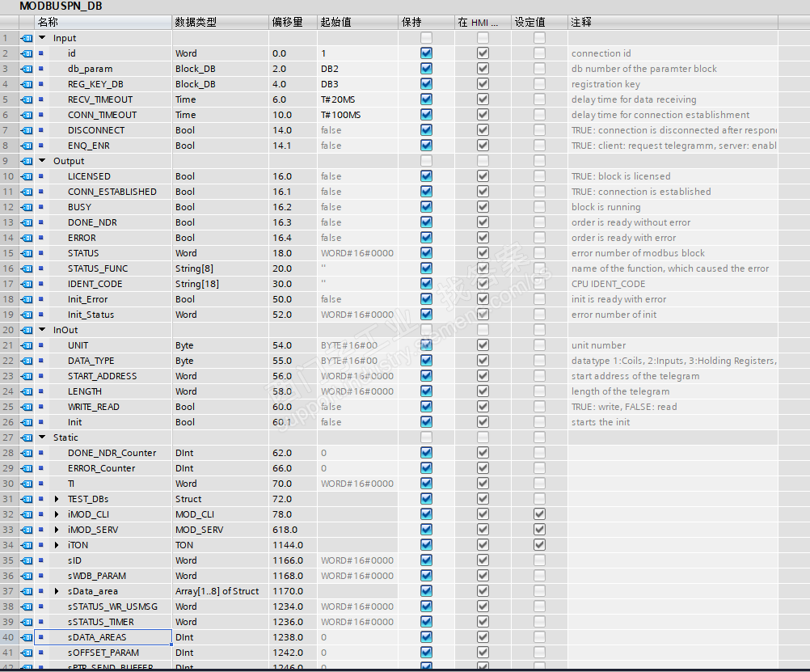Click the row icon beside DONE_NDR_Counter

point(27,453)
